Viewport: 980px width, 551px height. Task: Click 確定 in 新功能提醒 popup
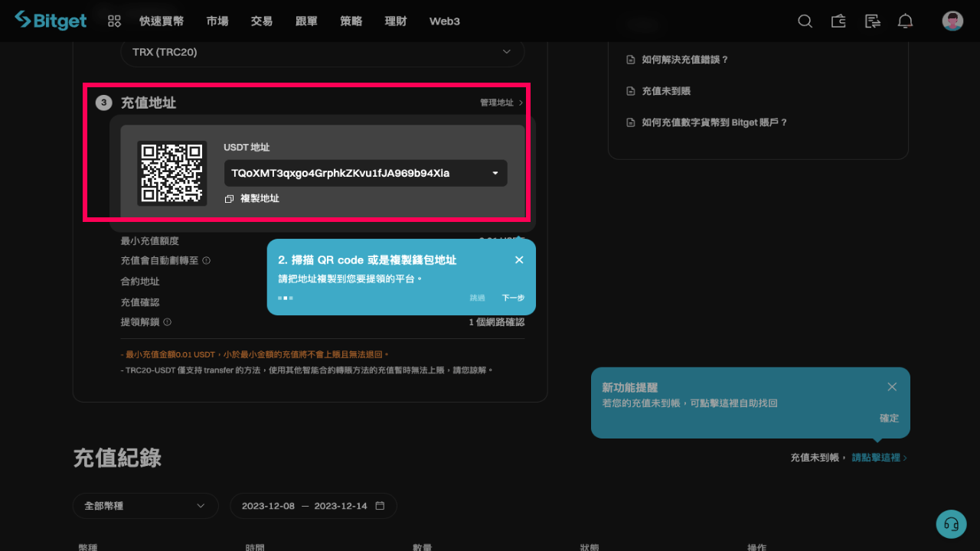889,419
